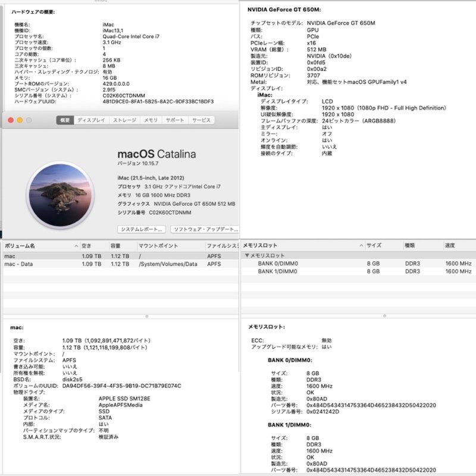The width and height of the screenshot is (476, 476).
Task: Click the macOS Catalina island icon
Action: 60,195
